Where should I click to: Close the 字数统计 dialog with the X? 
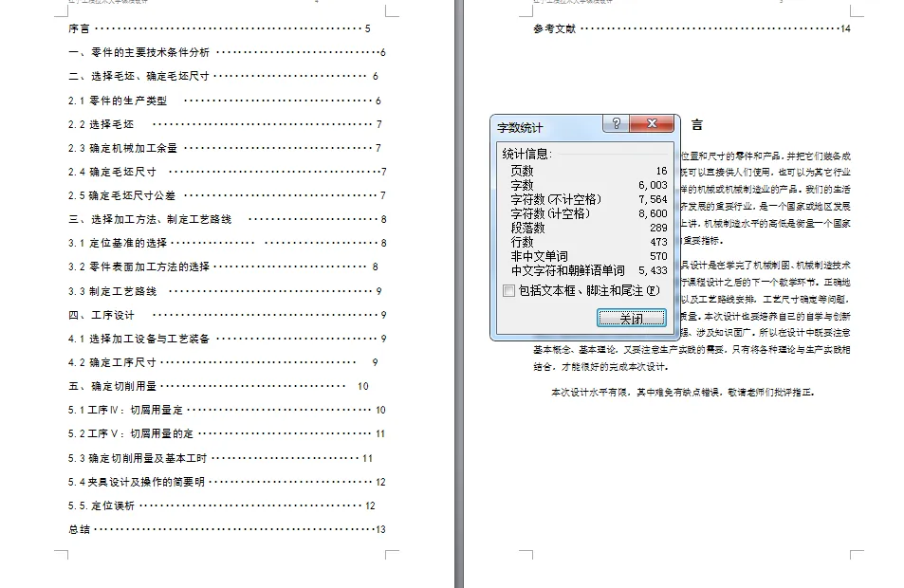[x=651, y=124]
